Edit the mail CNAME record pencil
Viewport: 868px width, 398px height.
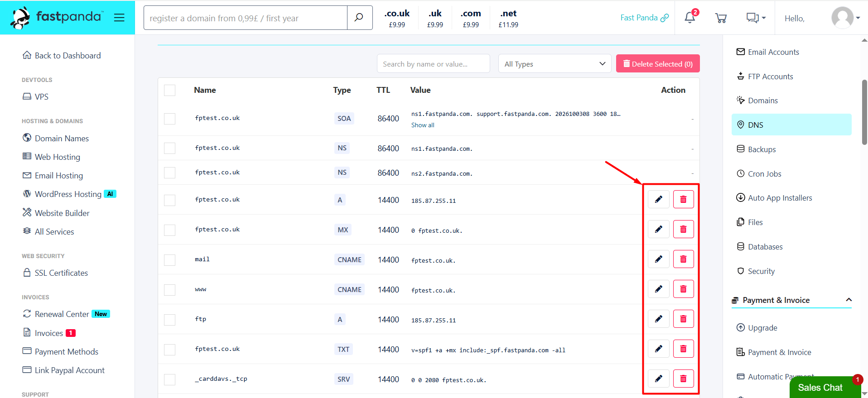[x=658, y=259]
